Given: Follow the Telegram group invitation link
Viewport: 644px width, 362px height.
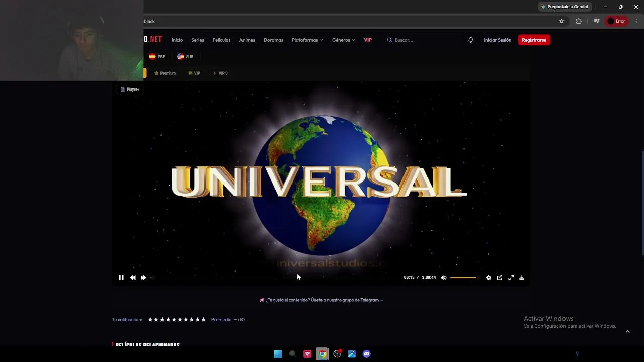Looking at the screenshot, I should pos(321,300).
